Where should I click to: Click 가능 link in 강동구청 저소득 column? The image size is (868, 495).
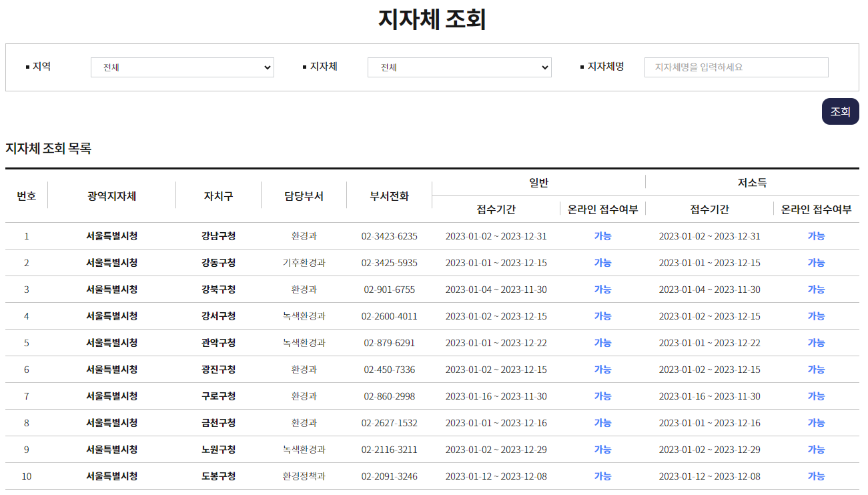point(815,262)
